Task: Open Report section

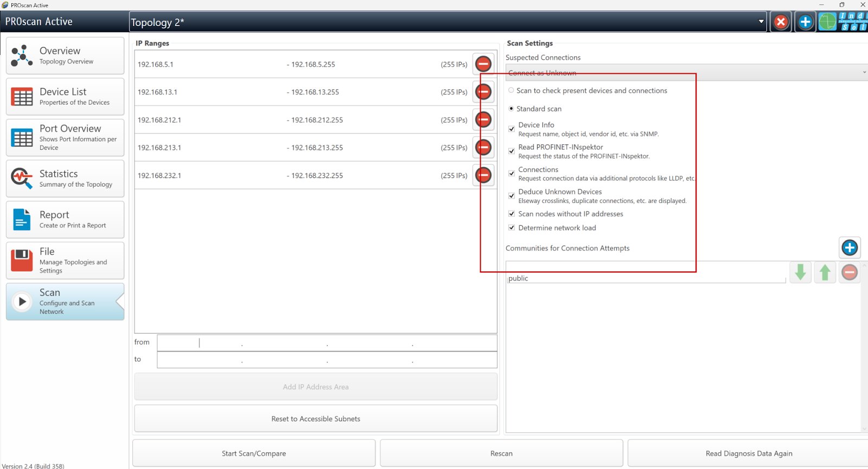Action: pyautogui.click(x=65, y=219)
